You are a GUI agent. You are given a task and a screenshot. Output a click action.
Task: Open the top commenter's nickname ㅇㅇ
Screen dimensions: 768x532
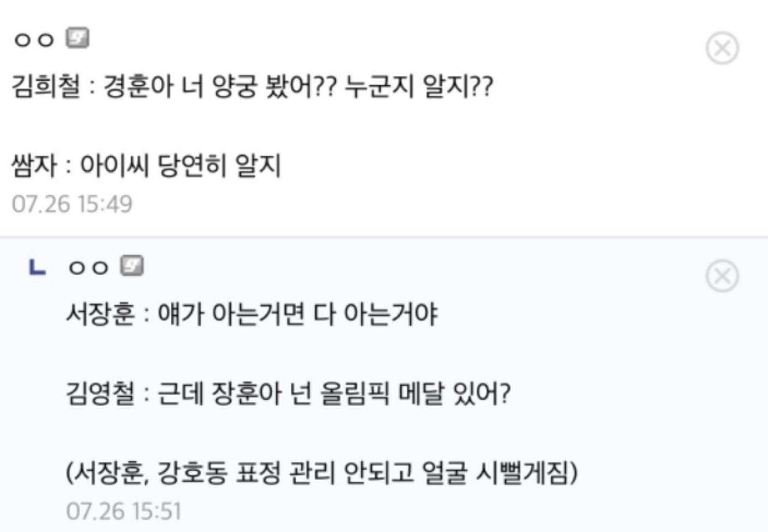click(x=34, y=39)
